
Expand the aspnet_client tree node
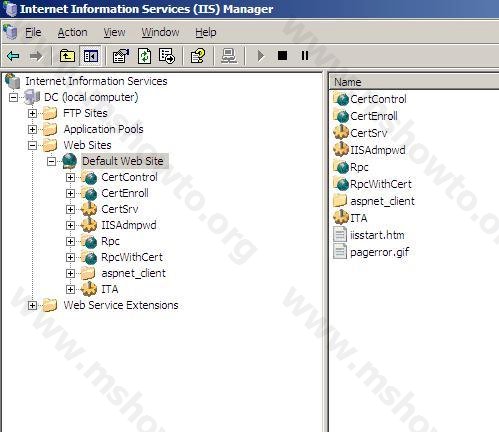(x=70, y=273)
